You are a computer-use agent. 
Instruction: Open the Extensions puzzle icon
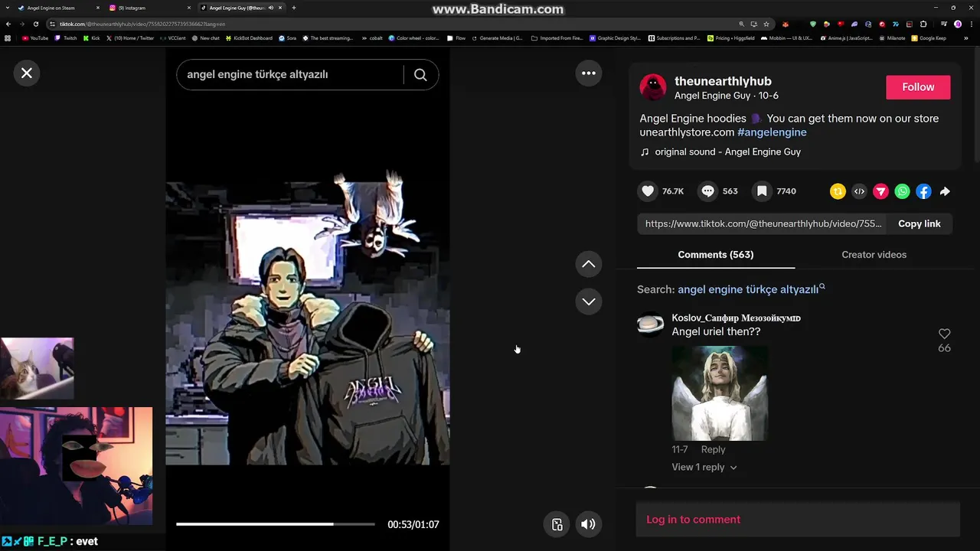pyautogui.click(x=923, y=24)
